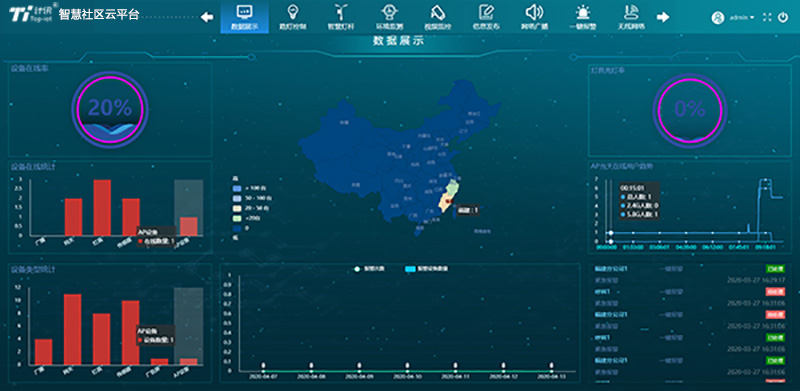Open the information publishing edit icon

[486, 11]
